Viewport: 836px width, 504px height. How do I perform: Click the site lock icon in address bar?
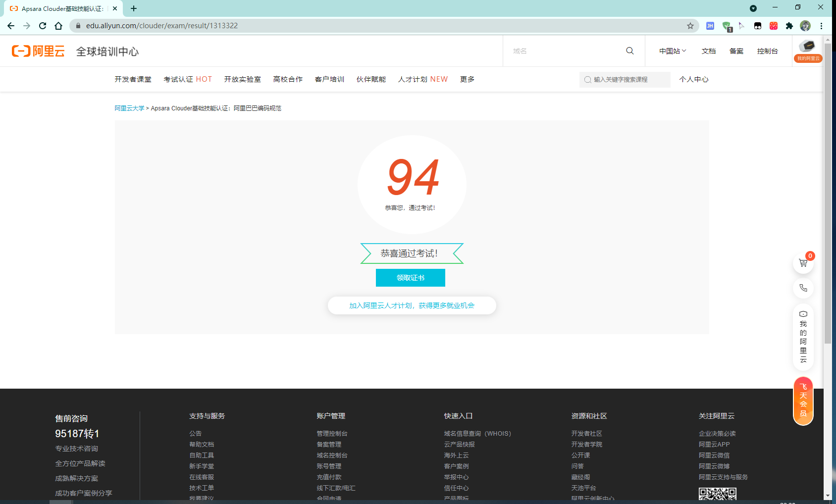click(78, 26)
